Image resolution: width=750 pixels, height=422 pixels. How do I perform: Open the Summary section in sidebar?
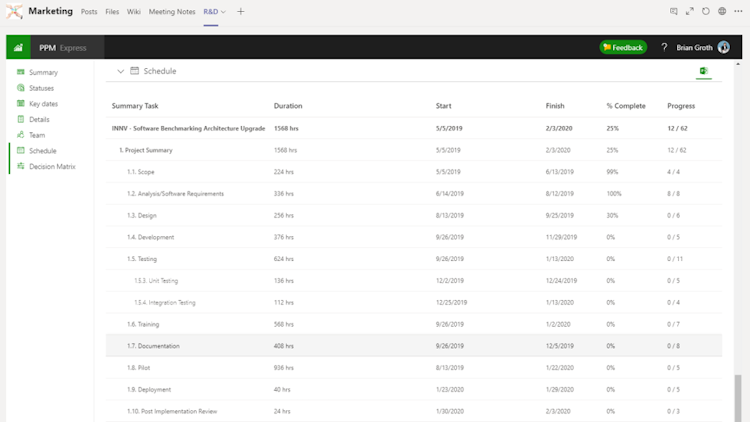(x=43, y=72)
